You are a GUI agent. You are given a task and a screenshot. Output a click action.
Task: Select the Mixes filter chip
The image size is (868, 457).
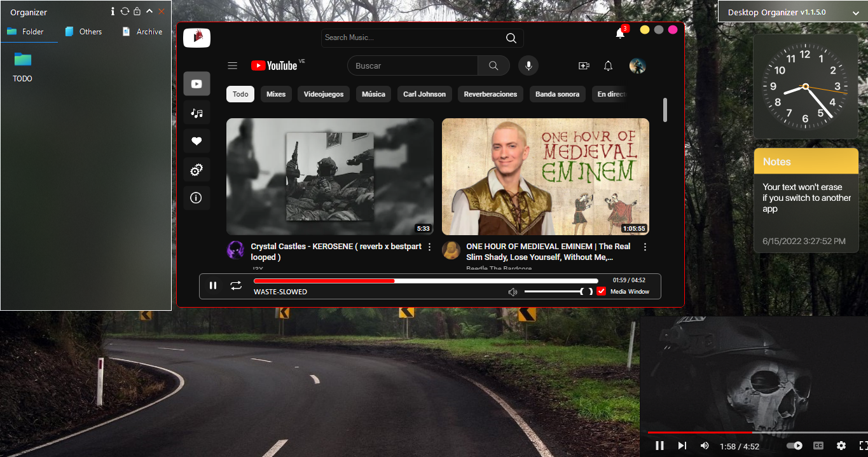[276, 94]
